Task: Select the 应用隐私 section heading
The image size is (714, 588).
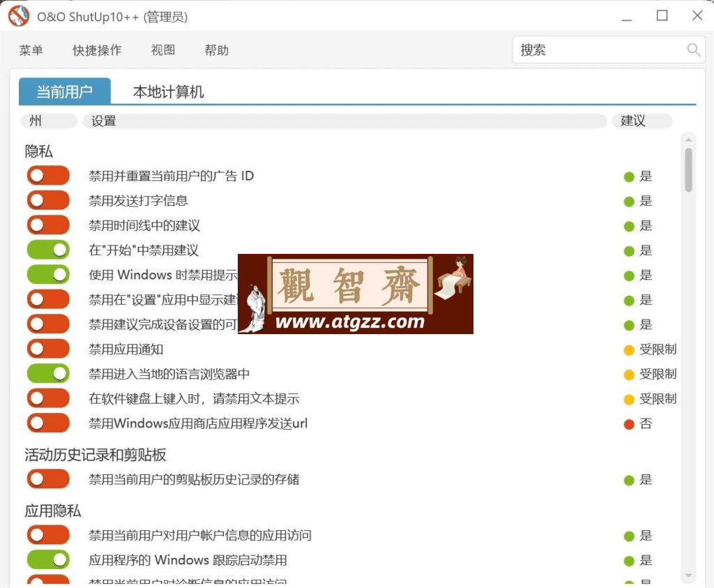Action: click(x=53, y=511)
